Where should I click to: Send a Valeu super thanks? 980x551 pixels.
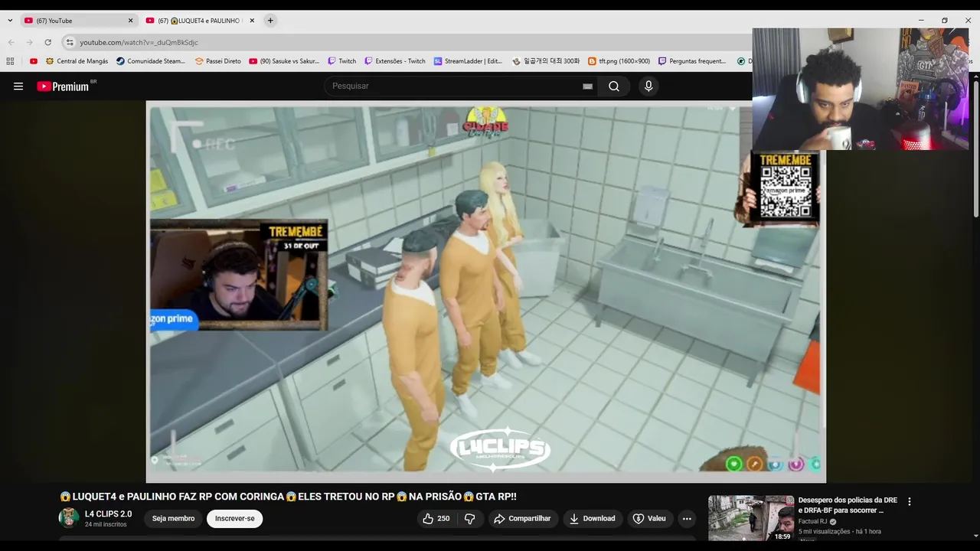pyautogui.click(x=648, y=518)
